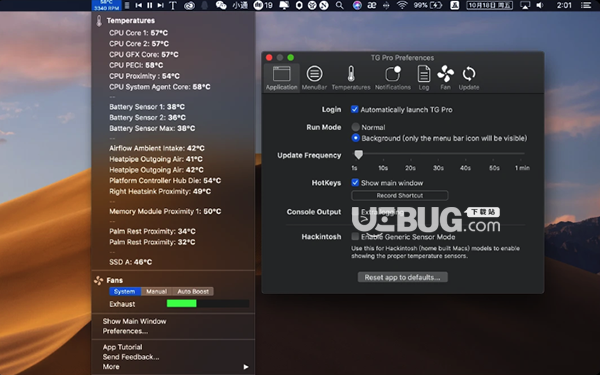Select Normal run mode radio button
Viewport: 600px width, 375px height.
pos(355,127)
